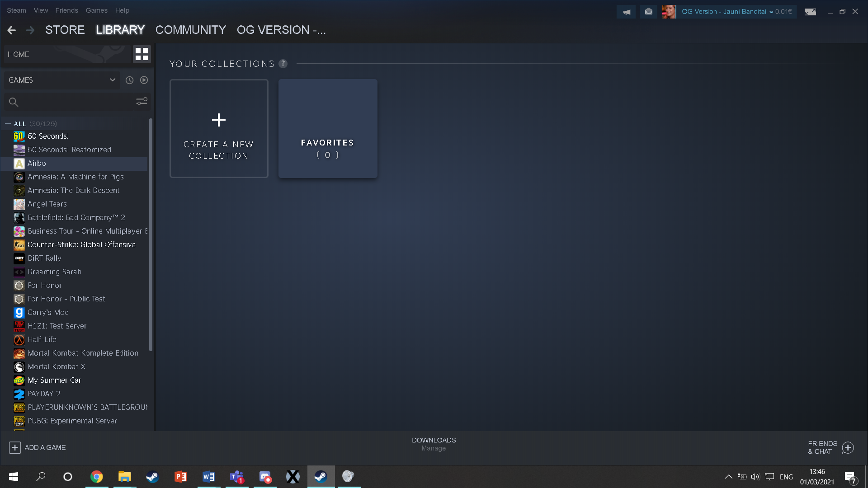Open the Favorites collection
This screenshot has width=868, height=488.
tap(328, 128)
